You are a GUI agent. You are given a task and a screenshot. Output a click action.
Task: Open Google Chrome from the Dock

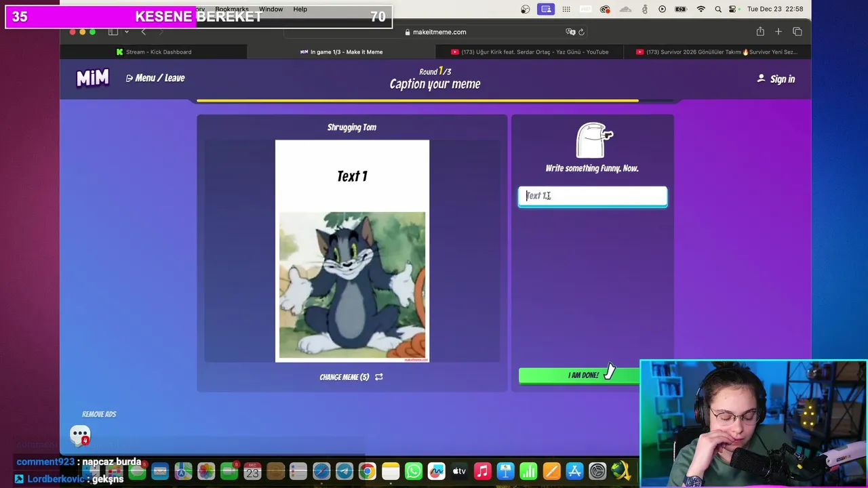click(367, 471)
